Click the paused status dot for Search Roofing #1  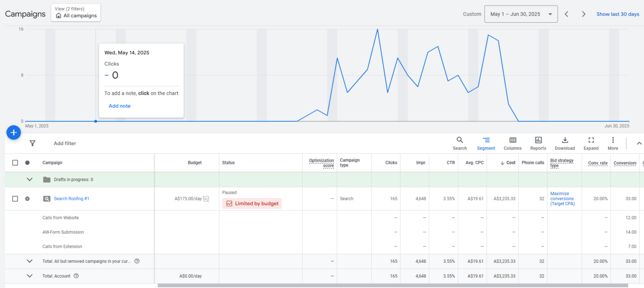pyautogui.click(x=27, y=199)
